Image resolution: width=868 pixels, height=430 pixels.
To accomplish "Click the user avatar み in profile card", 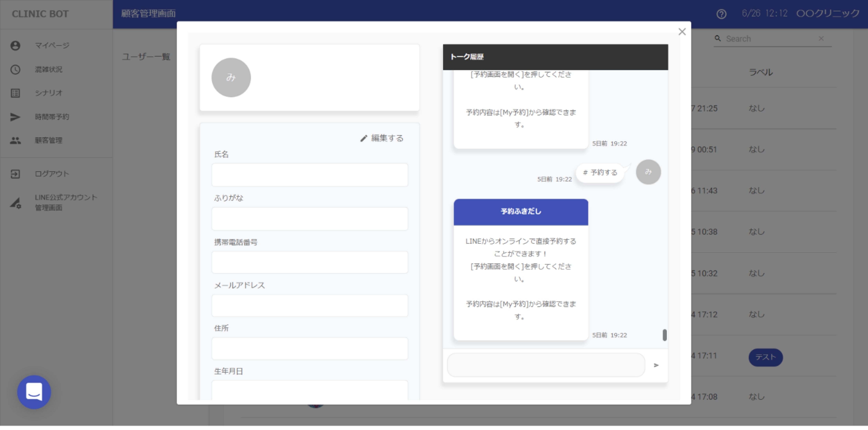I will [231, 77].
